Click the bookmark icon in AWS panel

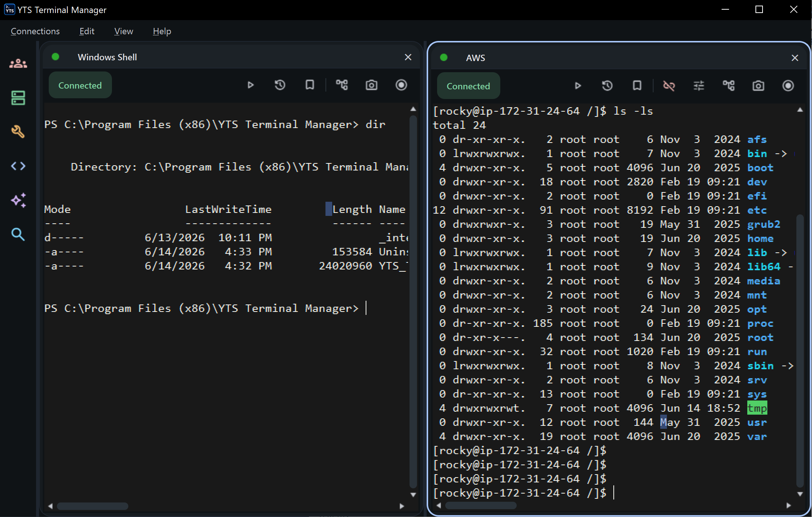pyautogui.click(x=637, y=86)
